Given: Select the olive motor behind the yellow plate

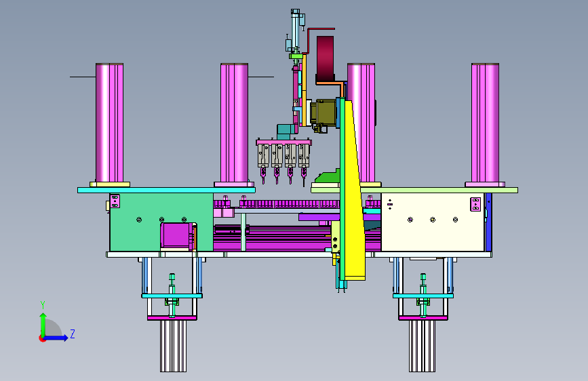Looking at the screenshot, I should (x=326, y=113).
